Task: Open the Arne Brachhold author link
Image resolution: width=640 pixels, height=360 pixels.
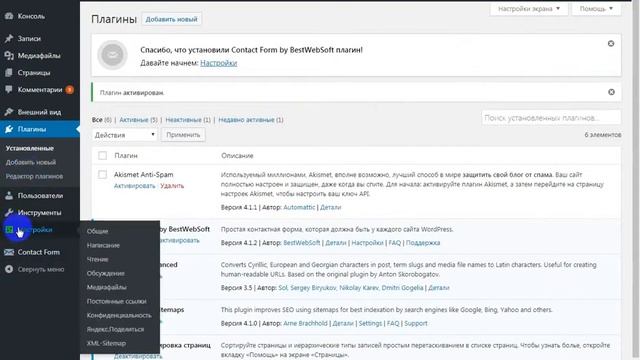Action: click(305, 323)
